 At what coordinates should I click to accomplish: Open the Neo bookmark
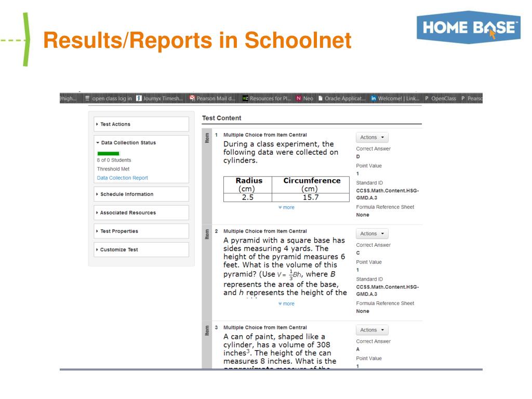click(304, 98)
